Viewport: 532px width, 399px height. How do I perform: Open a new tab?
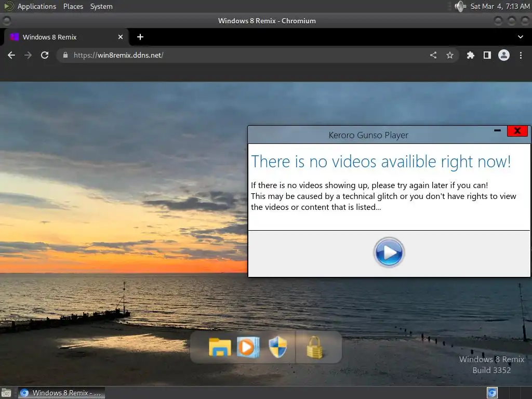pos(140,37)
